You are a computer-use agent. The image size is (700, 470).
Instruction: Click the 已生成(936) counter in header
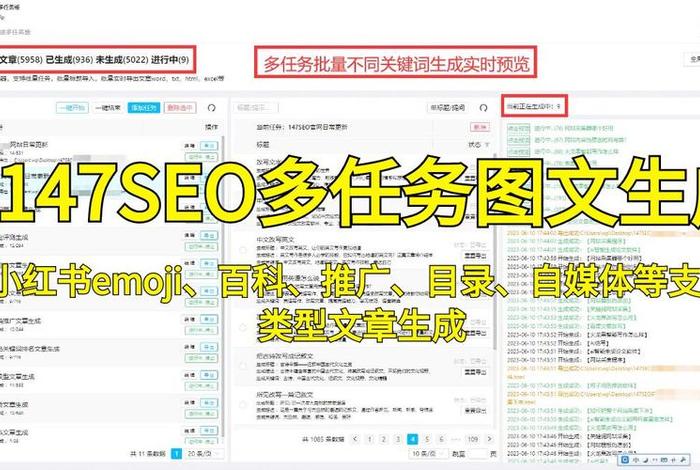69,59
